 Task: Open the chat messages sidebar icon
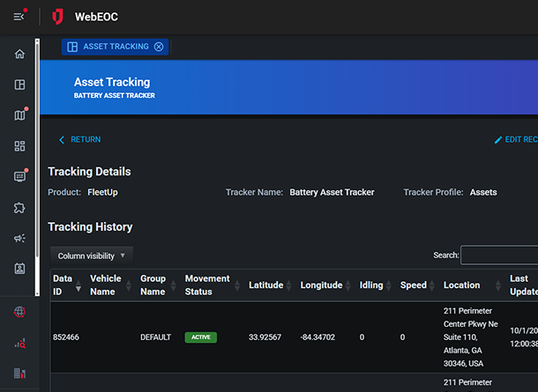(x=19, y=176)
